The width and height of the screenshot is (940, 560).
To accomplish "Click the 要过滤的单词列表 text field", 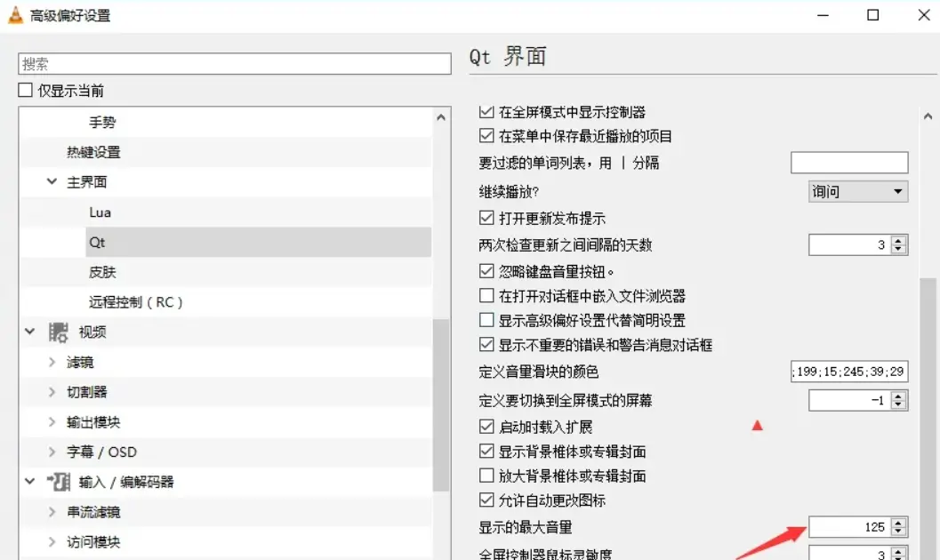I will (848, 163).
